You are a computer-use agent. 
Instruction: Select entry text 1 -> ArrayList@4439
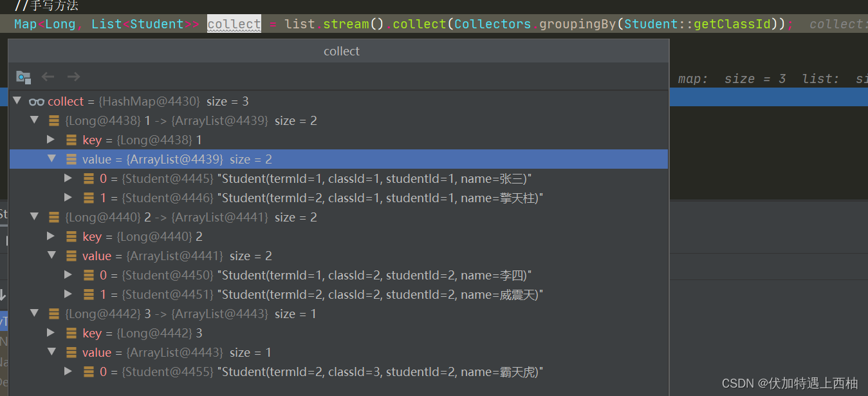191,121
